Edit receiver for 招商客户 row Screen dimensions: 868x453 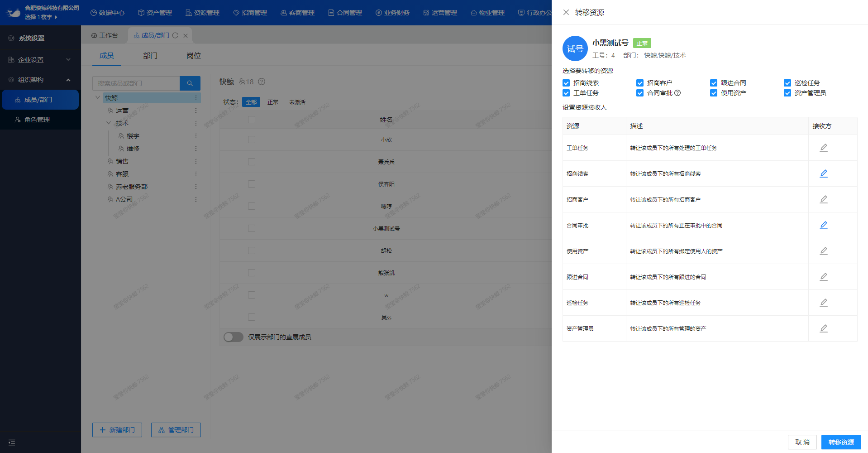pos(823,199)
